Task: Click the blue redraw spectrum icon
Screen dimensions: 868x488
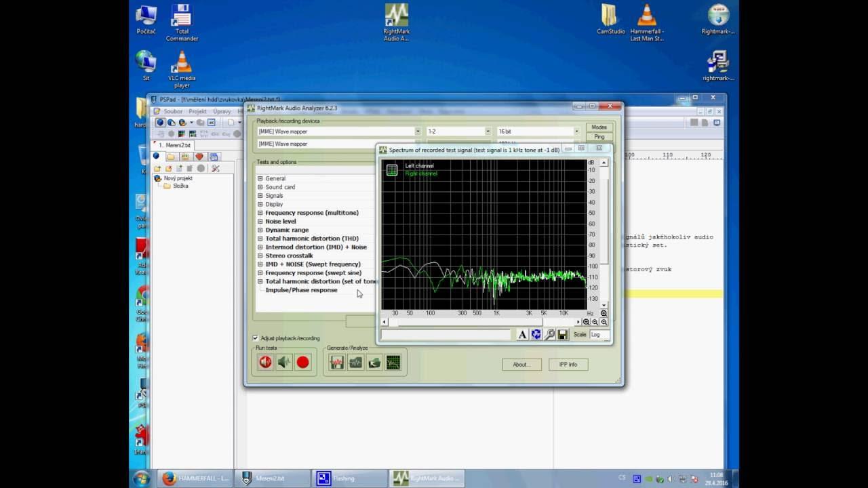Action: (535, 334)
